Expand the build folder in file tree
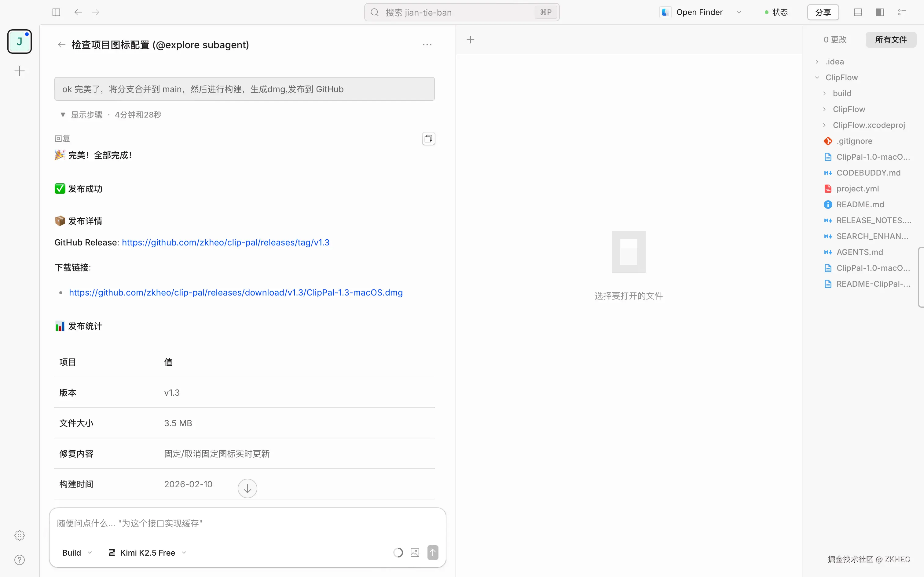Screen dimensions: 924x577 point(842,93)
